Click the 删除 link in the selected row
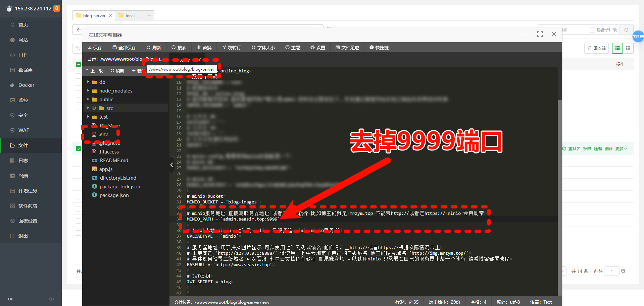 point(609,148)
